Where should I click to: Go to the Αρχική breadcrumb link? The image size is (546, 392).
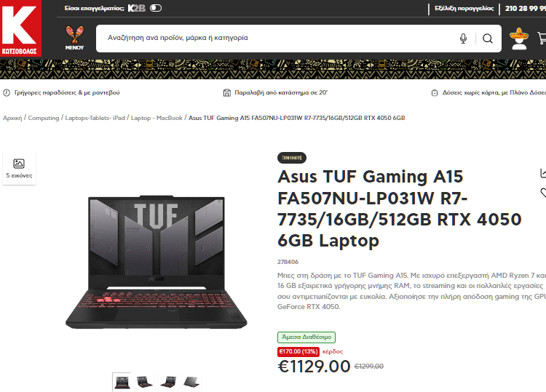click(12, 118)
